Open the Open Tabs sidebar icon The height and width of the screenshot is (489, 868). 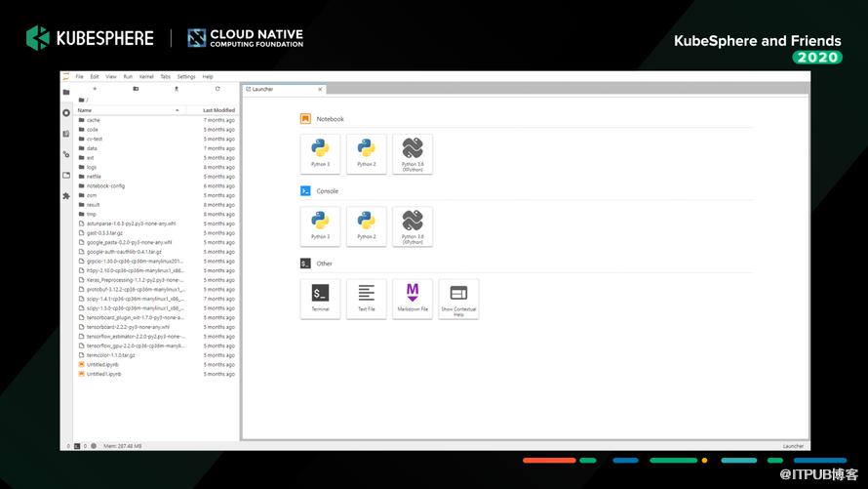point(66,175)
